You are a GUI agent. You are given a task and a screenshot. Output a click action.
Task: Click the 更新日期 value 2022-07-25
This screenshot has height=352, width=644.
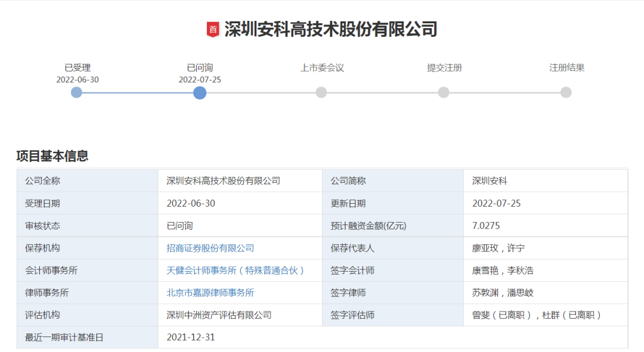click(x=497, y=204)
